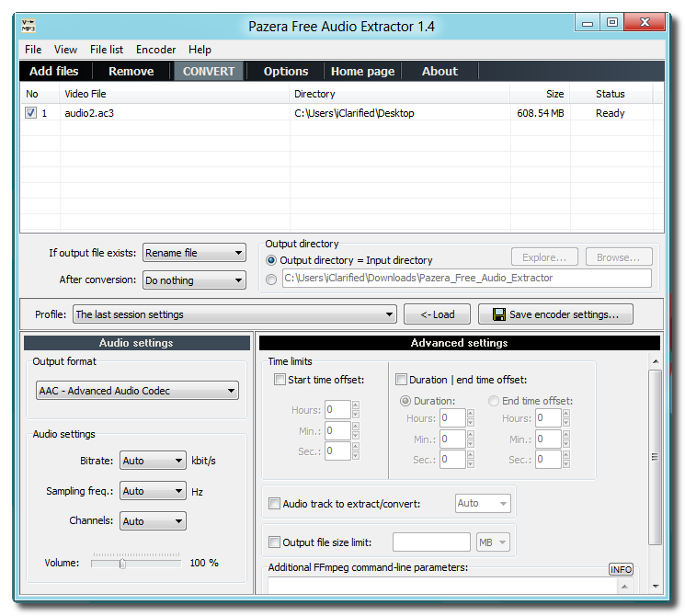Image resolution: width=685 pixels, height=616 pixels.
Task: Open Options from the toolbar
Action: point(286,71)
